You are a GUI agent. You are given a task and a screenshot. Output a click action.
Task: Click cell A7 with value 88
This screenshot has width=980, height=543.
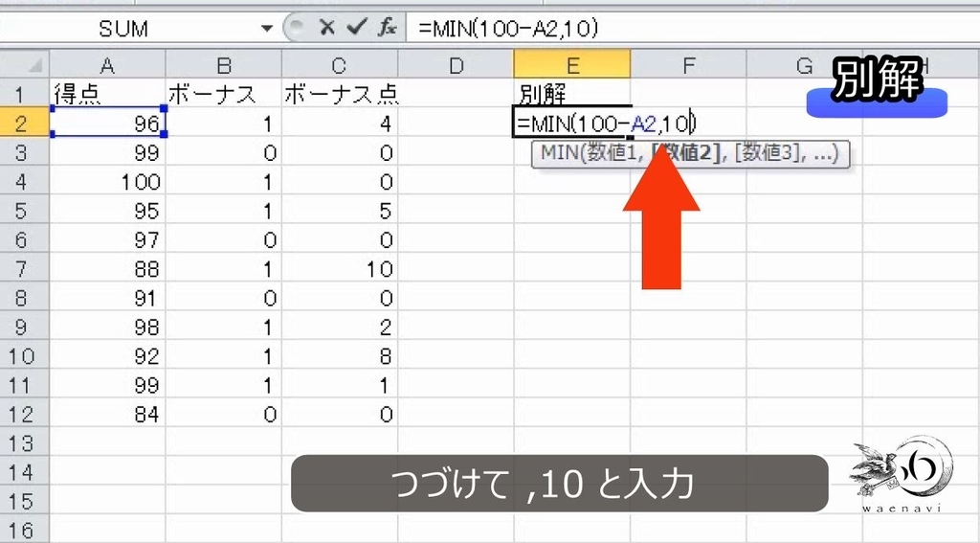[x=107, y=269]
